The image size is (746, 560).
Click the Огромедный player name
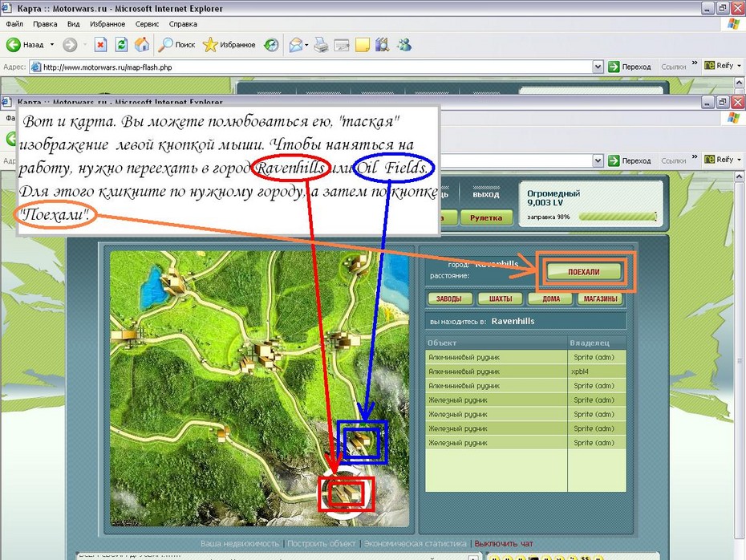553,193
